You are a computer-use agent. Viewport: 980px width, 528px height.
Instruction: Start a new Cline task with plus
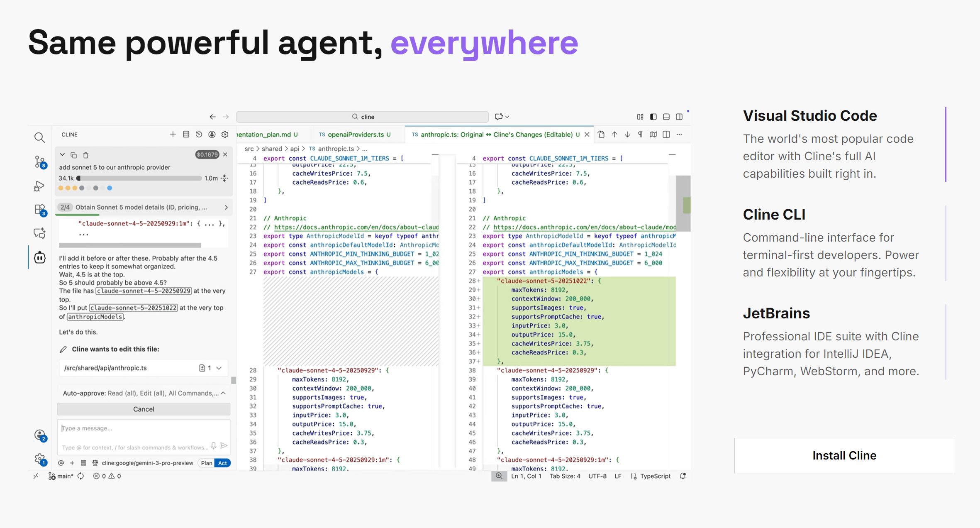(x=173, y=134)
